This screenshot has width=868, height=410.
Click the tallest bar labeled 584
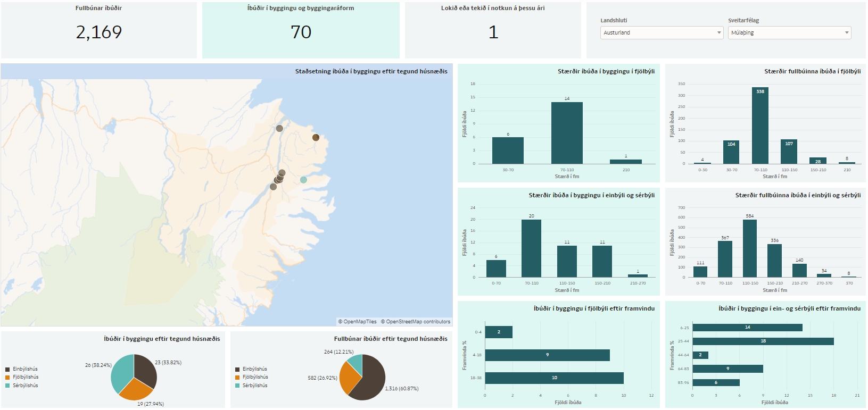[x=749, y=248]
